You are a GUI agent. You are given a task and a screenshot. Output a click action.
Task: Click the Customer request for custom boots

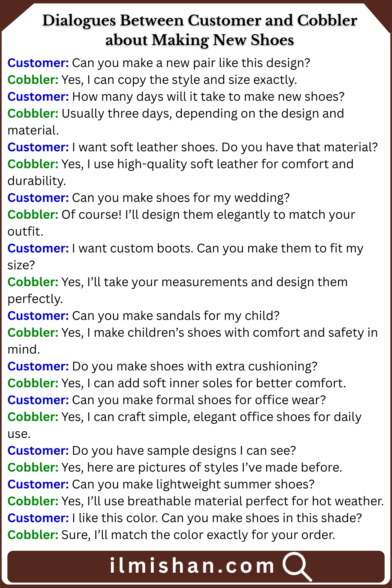click(x=218, y=248)
